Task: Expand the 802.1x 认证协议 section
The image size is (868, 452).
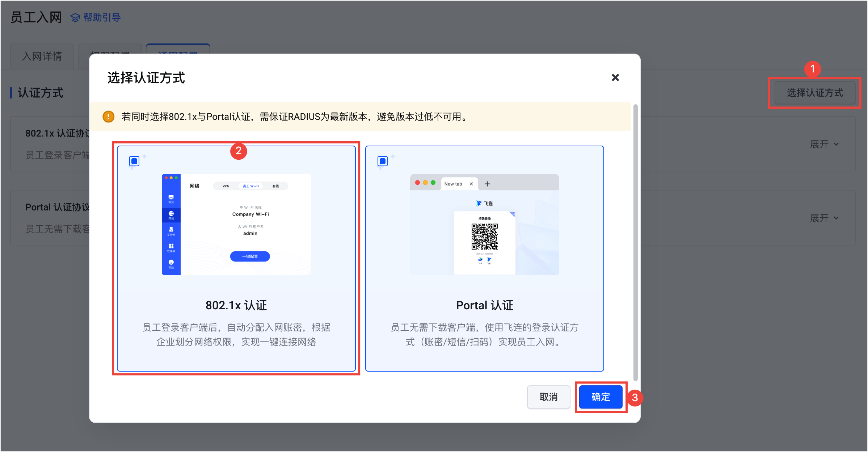Action: click(x=824, y=144)
